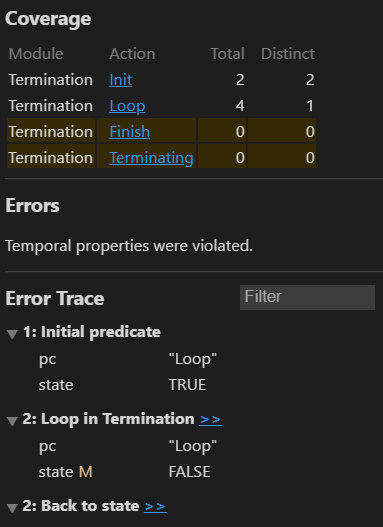Open the Finish action link
The image size is (383, 527).
[130, 132]
